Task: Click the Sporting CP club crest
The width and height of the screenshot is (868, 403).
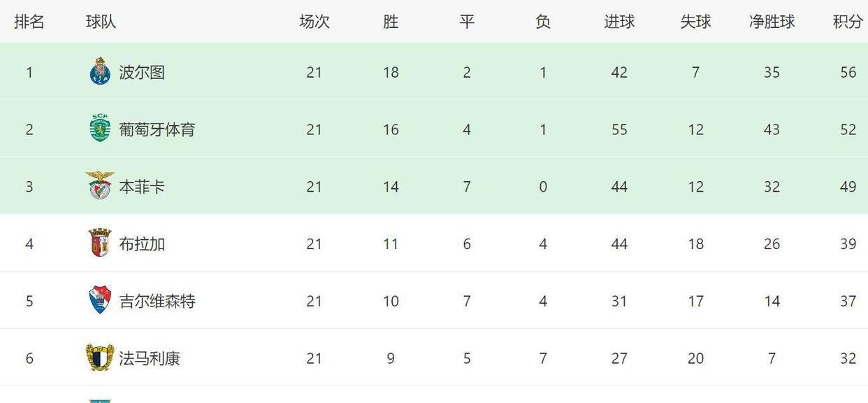Action: click(100, 129)
